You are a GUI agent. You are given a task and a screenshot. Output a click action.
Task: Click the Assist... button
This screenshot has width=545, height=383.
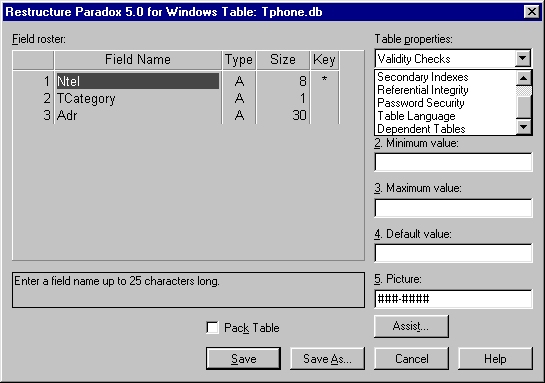[411, 326]
